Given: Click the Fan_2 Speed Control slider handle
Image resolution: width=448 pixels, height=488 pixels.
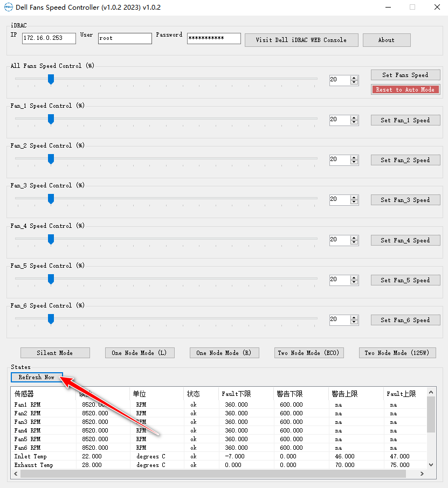Looking at the screenshot, I should coord(51,159).
